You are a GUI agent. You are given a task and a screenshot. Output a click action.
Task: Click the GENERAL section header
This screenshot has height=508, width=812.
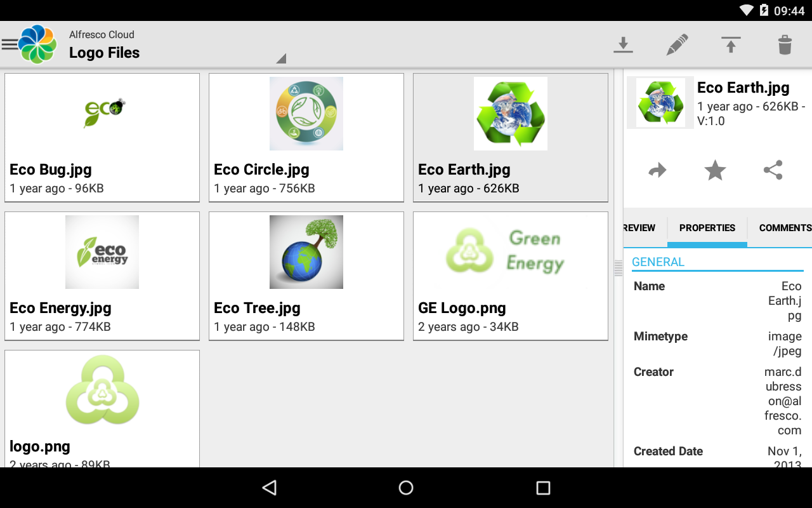tap(658, 262)
